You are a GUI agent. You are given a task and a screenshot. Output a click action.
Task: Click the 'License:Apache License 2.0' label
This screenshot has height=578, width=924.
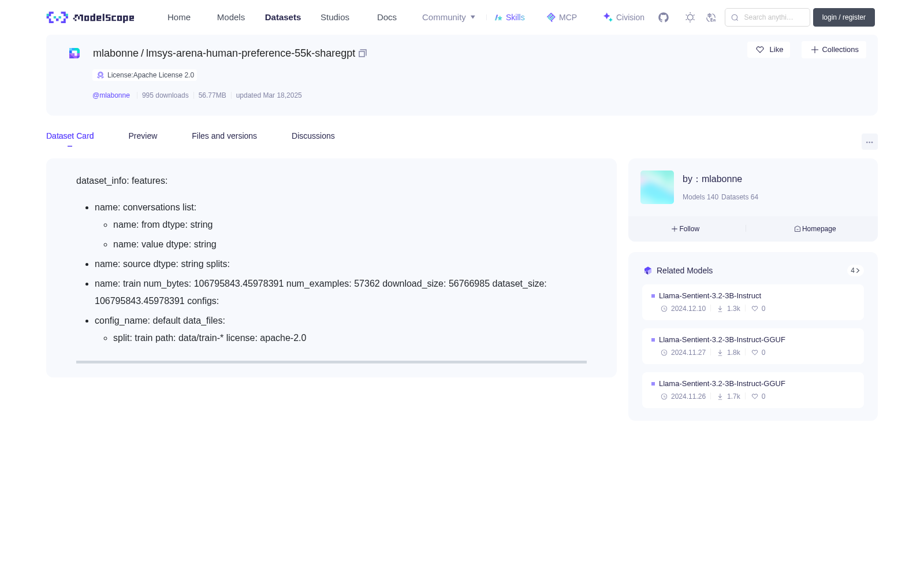coord(151,75)
